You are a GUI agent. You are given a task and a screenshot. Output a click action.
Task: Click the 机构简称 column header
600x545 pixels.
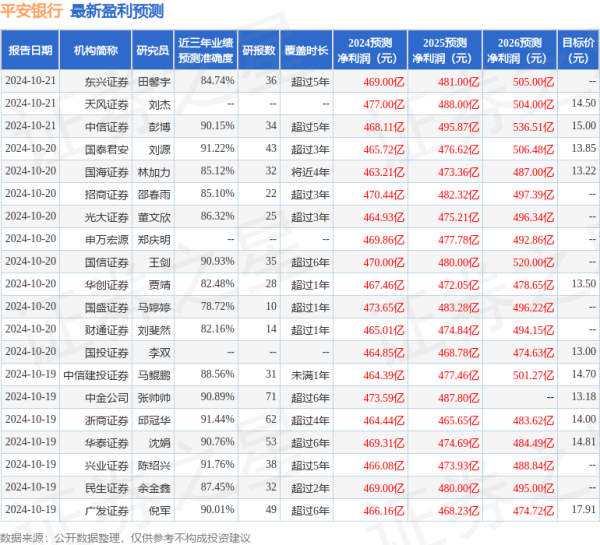[x=96, y=50]
